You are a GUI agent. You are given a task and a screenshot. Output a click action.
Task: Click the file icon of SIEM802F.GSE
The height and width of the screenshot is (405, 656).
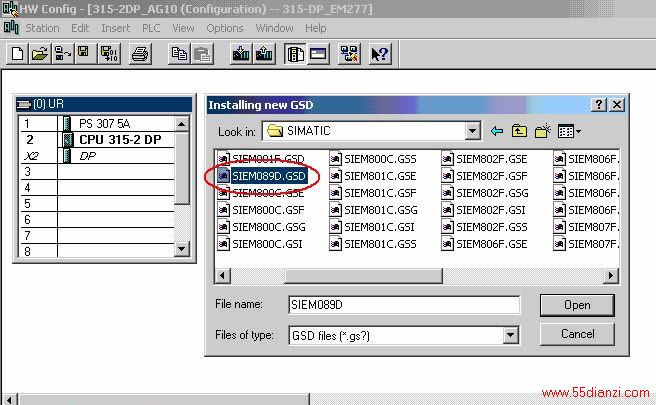click(x=447, y=159)
